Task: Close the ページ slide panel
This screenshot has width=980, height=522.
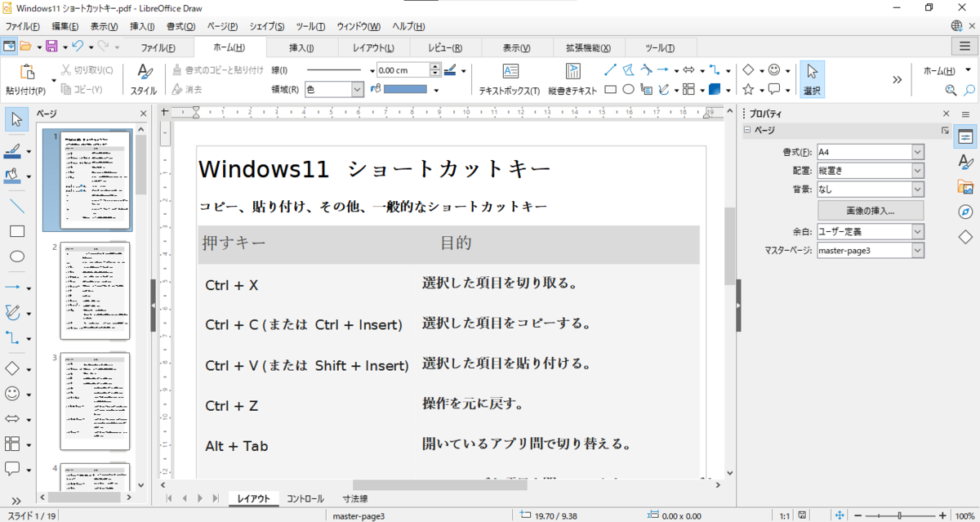Action: click(x=143, y=114)
